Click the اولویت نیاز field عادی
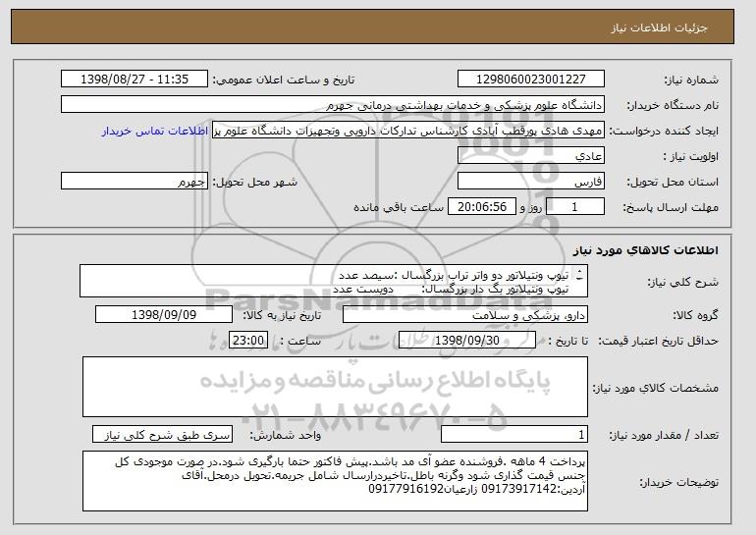This screenshot has height=535, width=756. (531, 156)
